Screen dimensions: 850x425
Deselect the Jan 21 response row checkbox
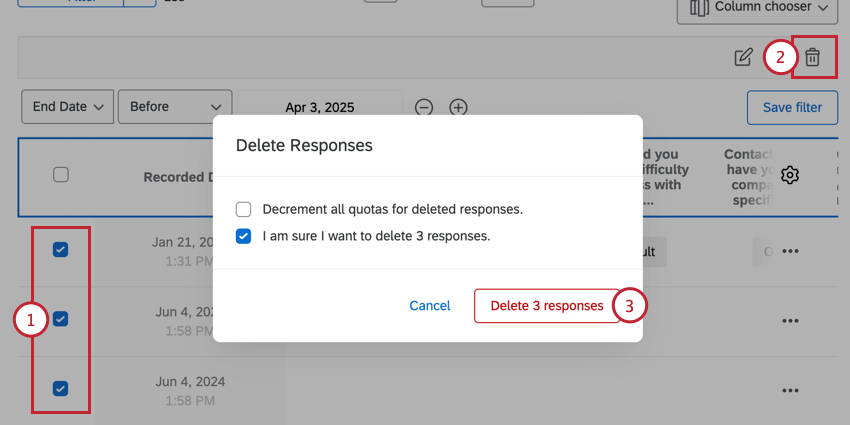60,250
